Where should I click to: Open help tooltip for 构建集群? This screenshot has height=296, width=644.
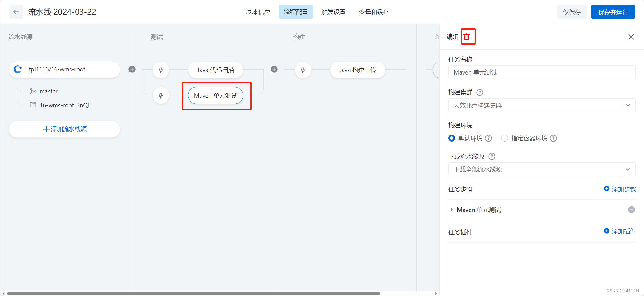point(480,92)
